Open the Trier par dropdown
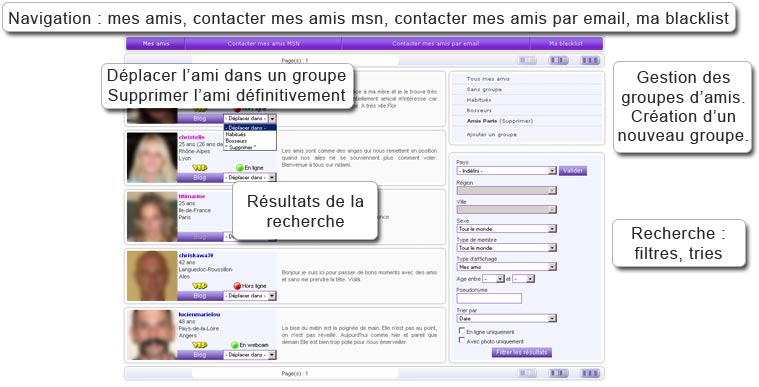This screenshot has height=387, width=759. [506, 318]
